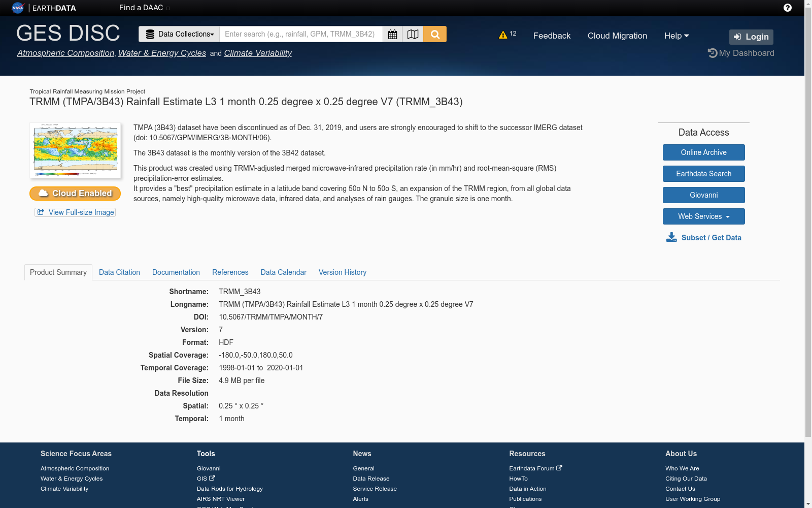This screenshot has width=812, height=508.
Task: Click the rainfall map thumbnail
Action: 75,150
